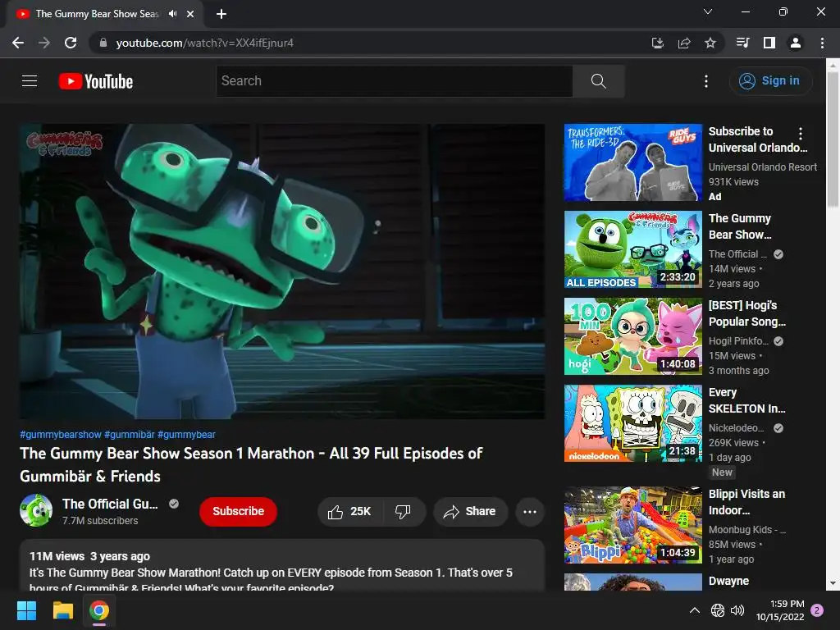Open File Explorer from taskbar

coord(62,610)
